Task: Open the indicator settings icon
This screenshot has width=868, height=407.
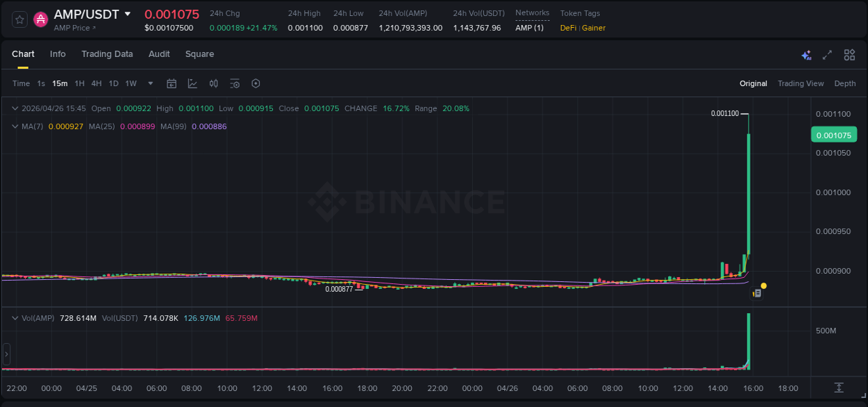Action: 235,83
